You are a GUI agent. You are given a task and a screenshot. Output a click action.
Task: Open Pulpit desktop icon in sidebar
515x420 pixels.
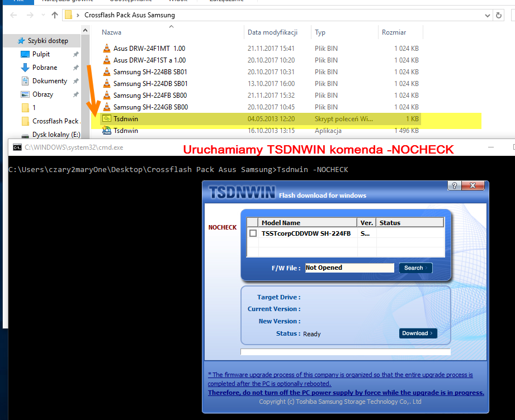(25, 54)
